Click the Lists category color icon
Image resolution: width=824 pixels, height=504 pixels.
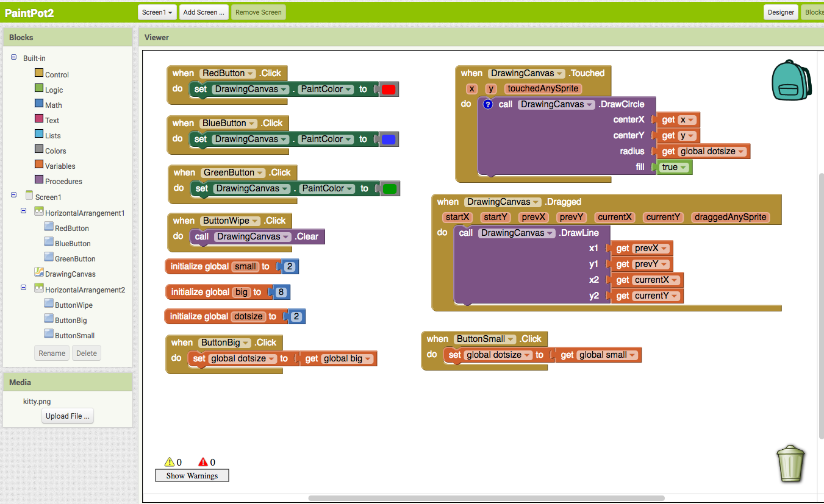point(39,135)
